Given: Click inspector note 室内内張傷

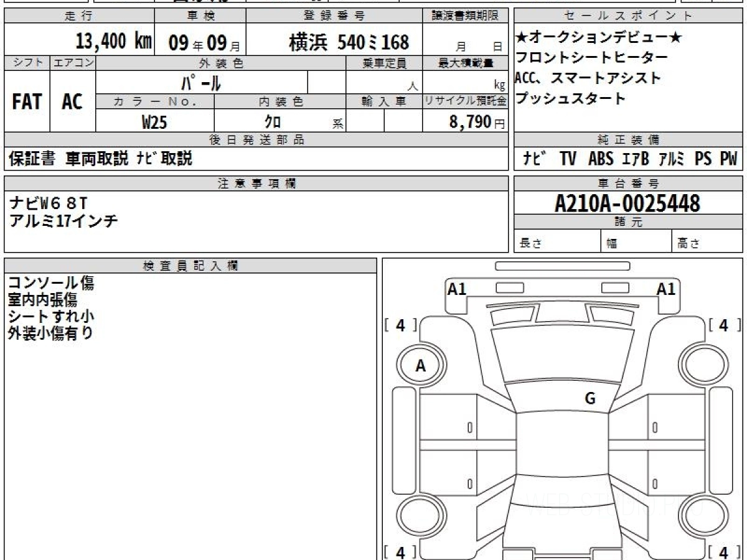Looking at the screenshot, I should tap(42, 300).
